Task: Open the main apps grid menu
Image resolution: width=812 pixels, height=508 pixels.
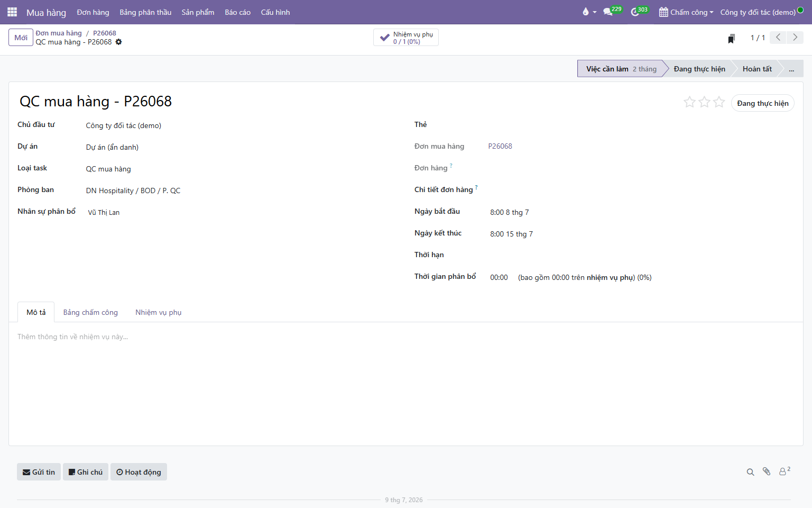Action: tap(12, 12)
